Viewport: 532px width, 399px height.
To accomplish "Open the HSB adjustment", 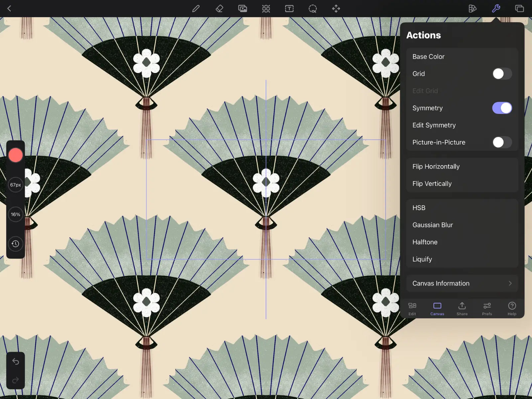I will 462,208.
